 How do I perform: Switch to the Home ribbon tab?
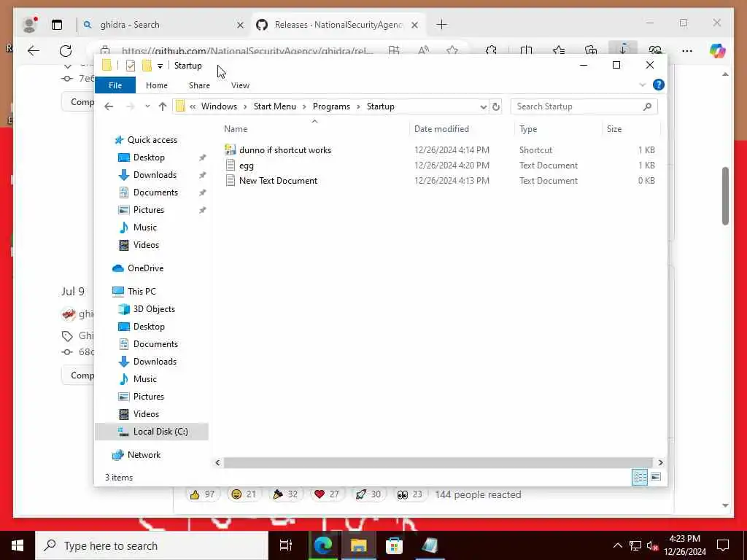coord(157,85)
